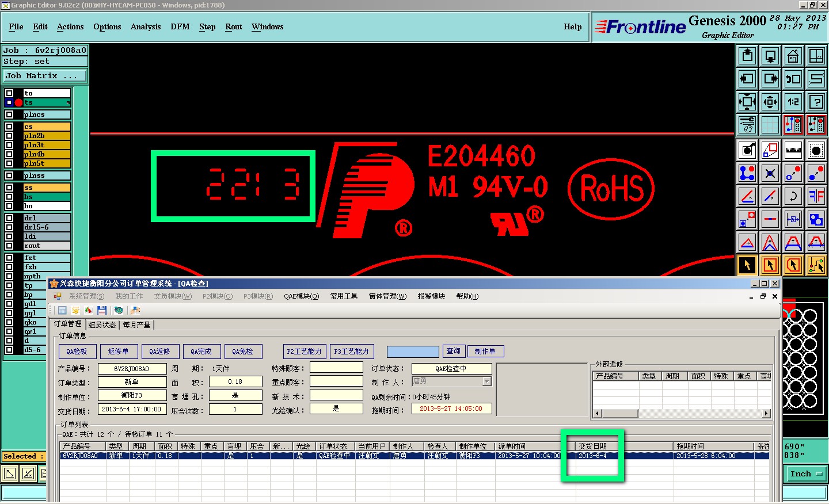829x504 pixels.
Task: Toggle checkbox for layer 'ss'
Action: pos(9,188)
